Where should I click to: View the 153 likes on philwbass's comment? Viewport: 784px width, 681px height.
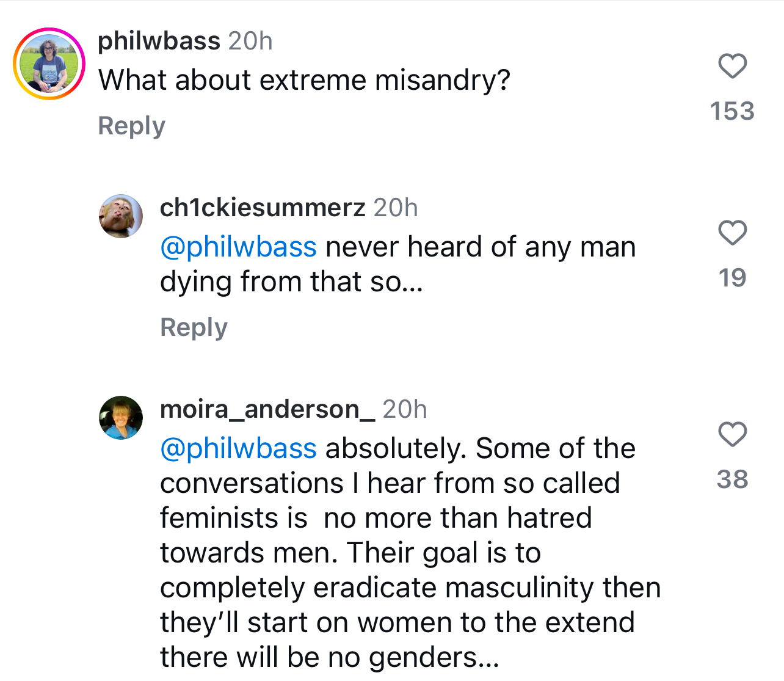tap(732, 111)
